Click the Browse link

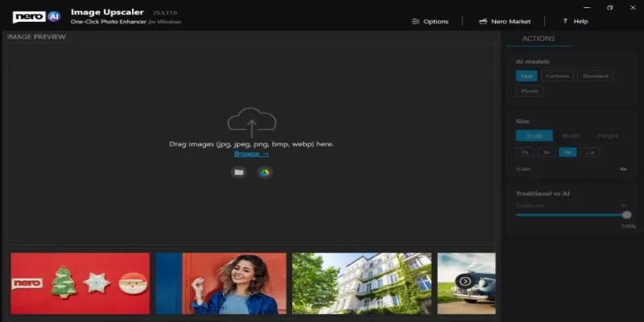click(x=251, y=154)
